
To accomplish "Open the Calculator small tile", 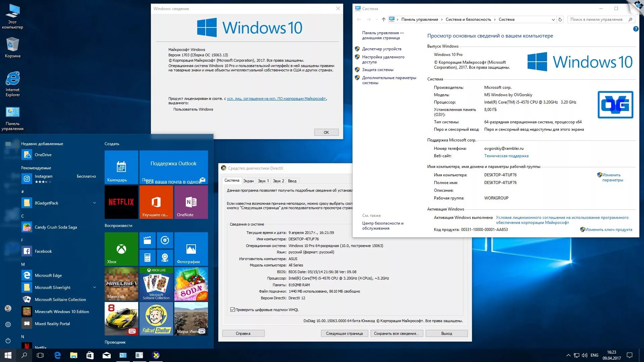I will (147, 257).
